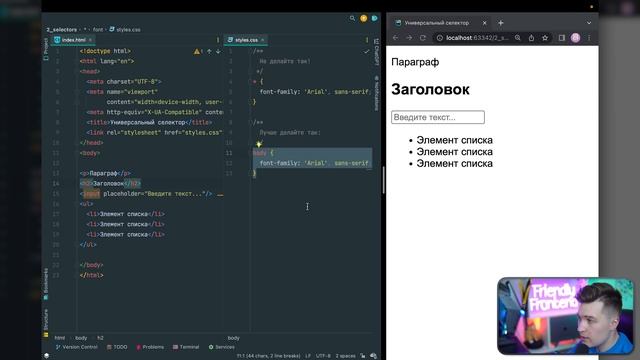Screen dimensions: 640x360
Task: Toggle Chrome side panel icon
Action: 562,38
